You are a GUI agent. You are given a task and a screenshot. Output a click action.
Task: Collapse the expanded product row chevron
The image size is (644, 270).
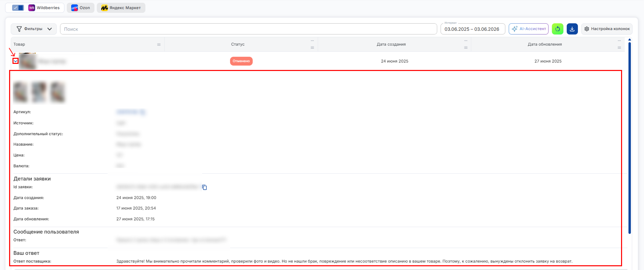point(16,61)
